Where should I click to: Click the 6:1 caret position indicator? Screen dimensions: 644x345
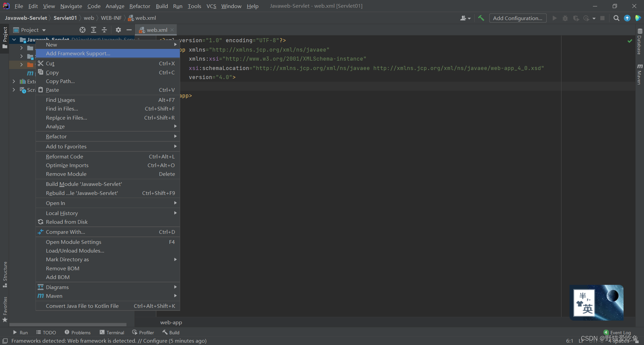pos(570,341)
